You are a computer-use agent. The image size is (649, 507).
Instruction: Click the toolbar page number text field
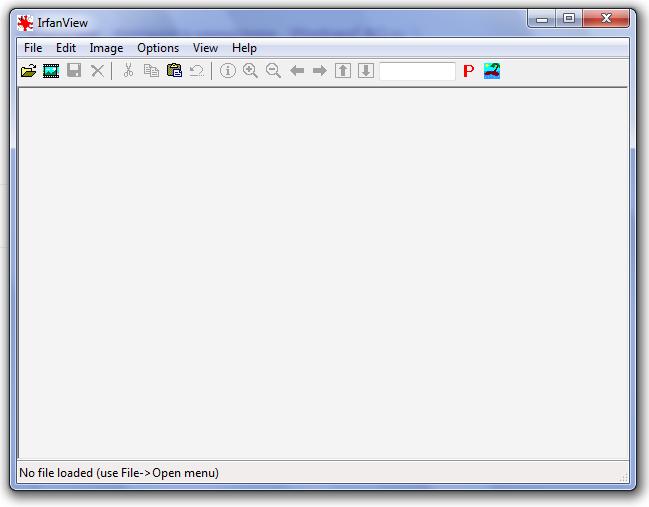[417, 71]
